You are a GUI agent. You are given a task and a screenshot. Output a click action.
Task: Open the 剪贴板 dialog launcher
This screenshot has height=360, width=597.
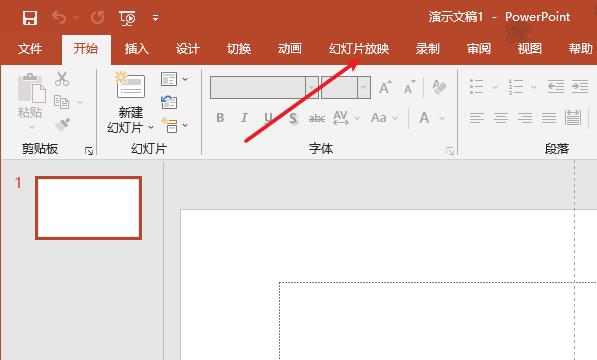pos(89,151)
